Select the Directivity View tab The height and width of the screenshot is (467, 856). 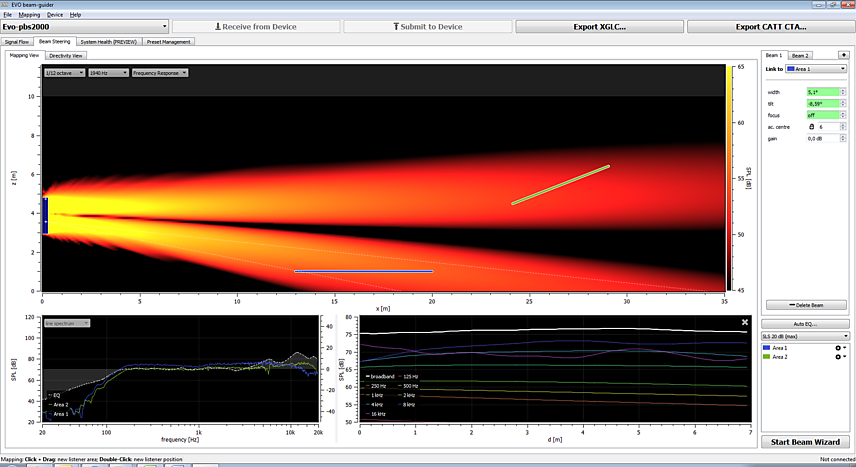[66, 56]
